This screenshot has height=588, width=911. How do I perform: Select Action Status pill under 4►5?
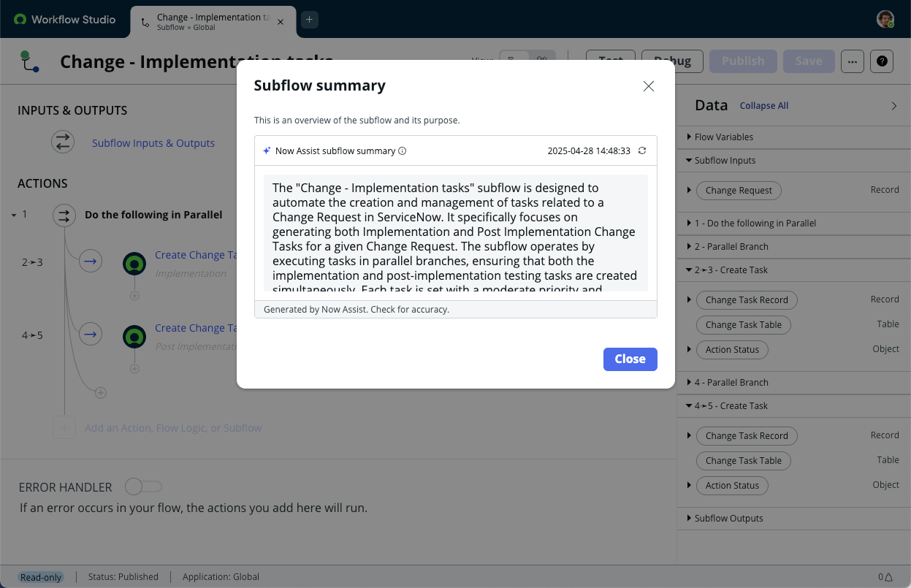732,486
